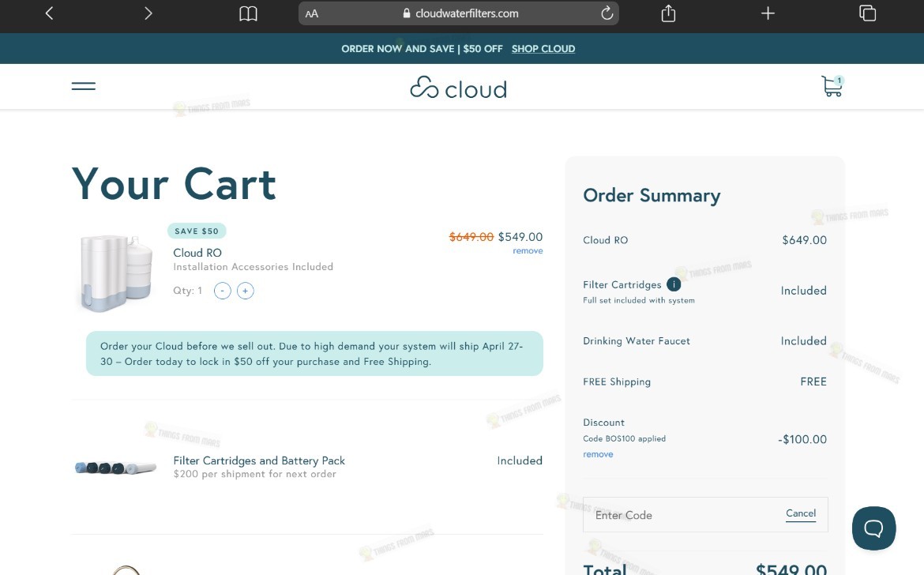Viewport: 924px width, 575px height.
Task: Select the struck-through $649.00 price
Action: (x=471, y=237)
